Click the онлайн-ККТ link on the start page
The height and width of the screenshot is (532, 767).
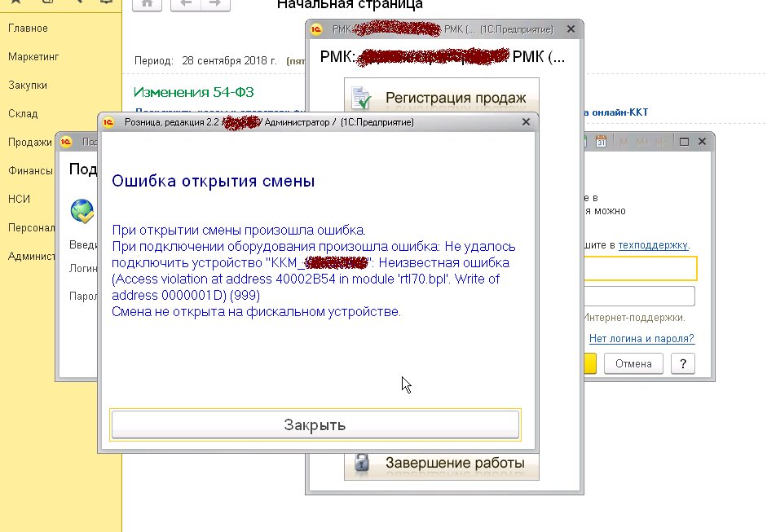pos(619,112)
